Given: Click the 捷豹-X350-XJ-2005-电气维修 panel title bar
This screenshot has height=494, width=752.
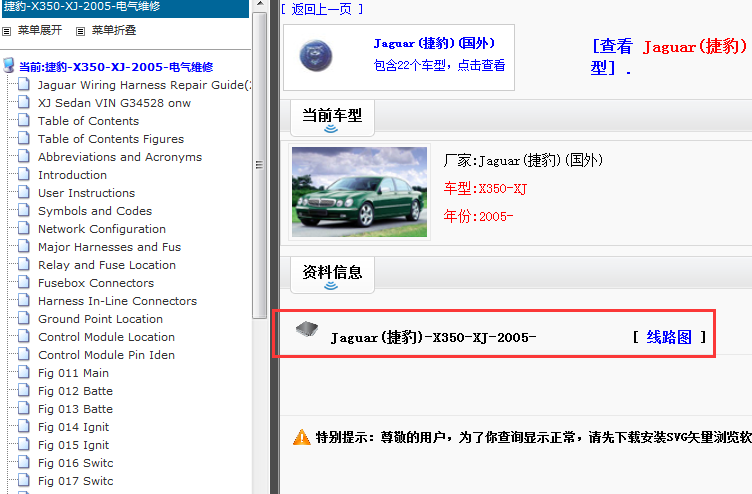Looking at the screenshot, I should pyautogui.click(x=125, y=8).
